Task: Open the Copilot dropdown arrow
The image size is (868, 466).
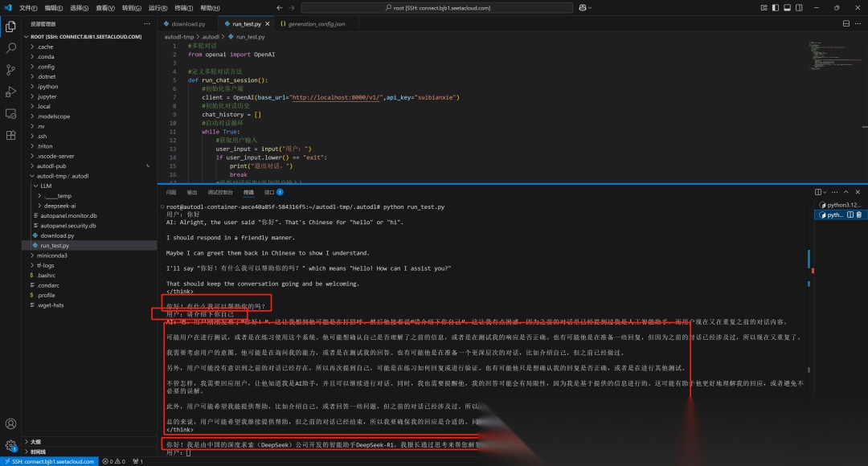Action: pos(590,8)
